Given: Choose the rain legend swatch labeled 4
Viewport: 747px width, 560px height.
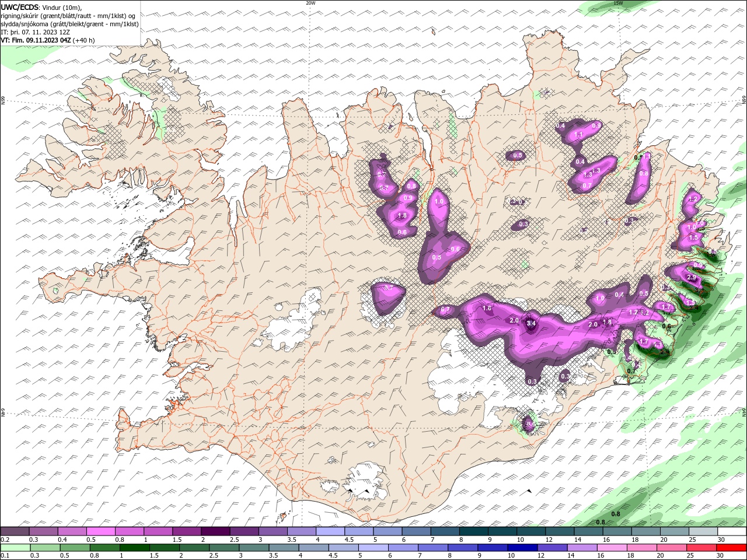Looking at the screenshot, I should 313,548.
